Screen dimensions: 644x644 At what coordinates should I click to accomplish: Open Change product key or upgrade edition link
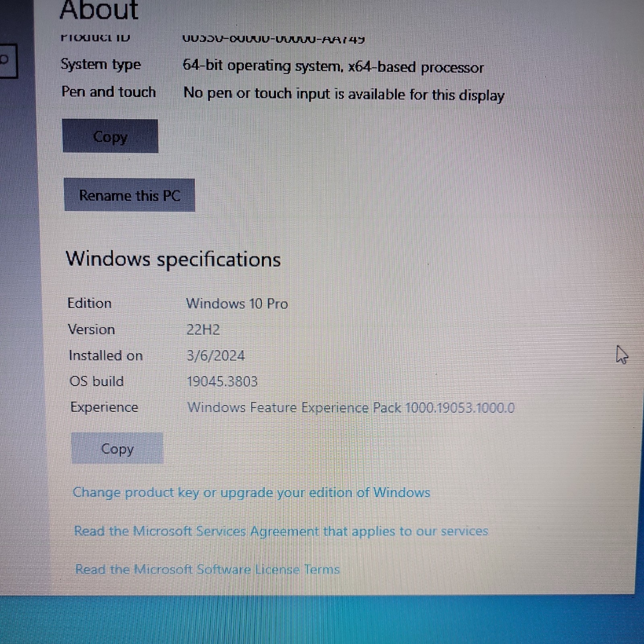(252, 493)
